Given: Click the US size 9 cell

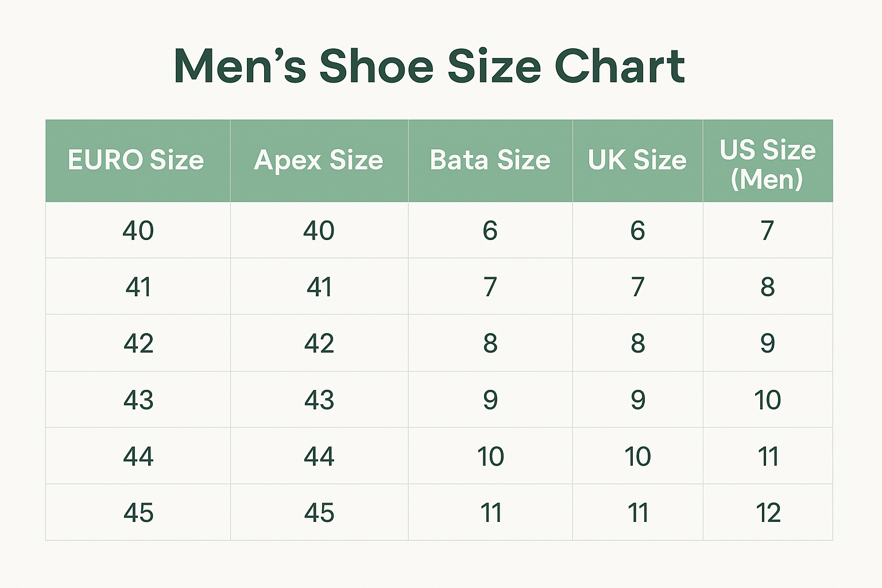Looking at the screenshot, I should 768,343.
